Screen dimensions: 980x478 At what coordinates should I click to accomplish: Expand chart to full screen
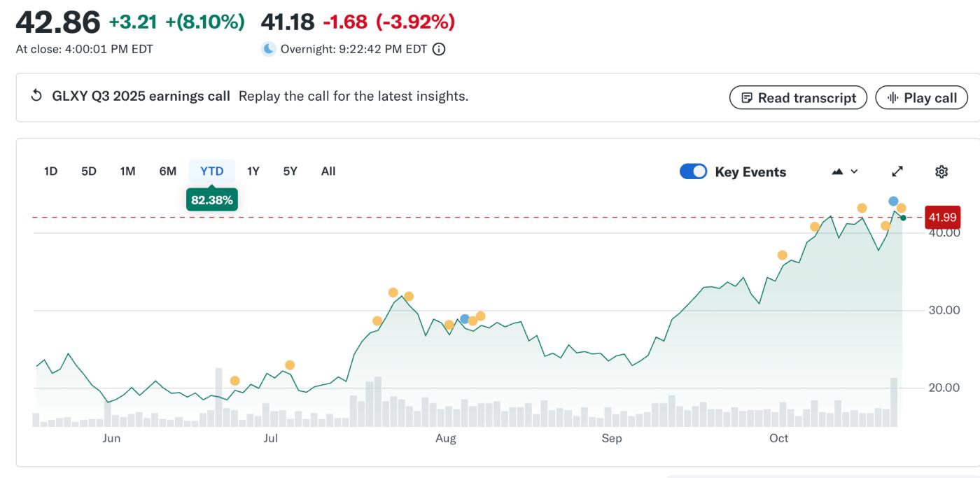[897, 171]
